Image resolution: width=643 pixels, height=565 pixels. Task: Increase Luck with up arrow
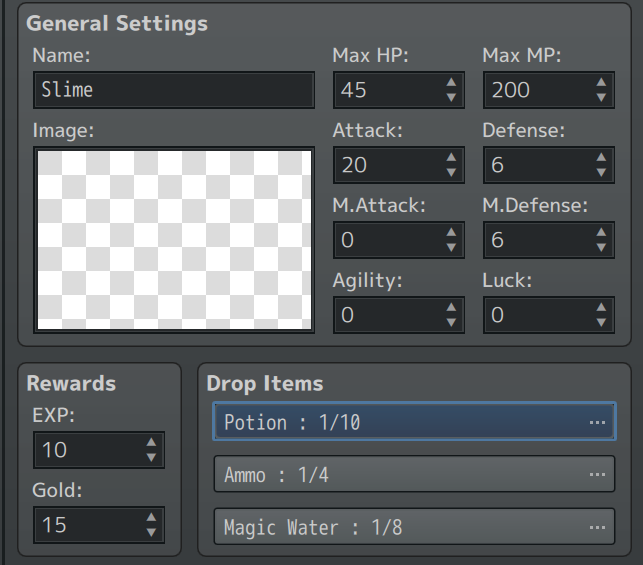click(x=602, y=308)
